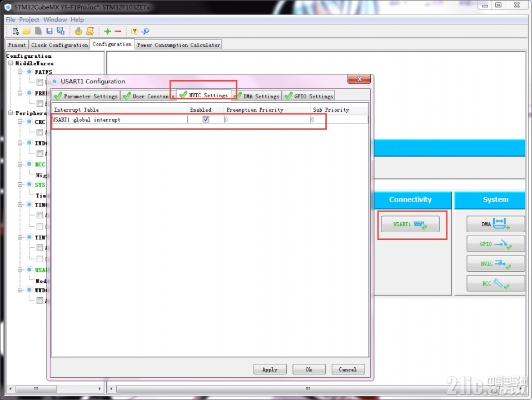Screen dimensions: 532x400
Task: Open the File menu
Action: 11,19
